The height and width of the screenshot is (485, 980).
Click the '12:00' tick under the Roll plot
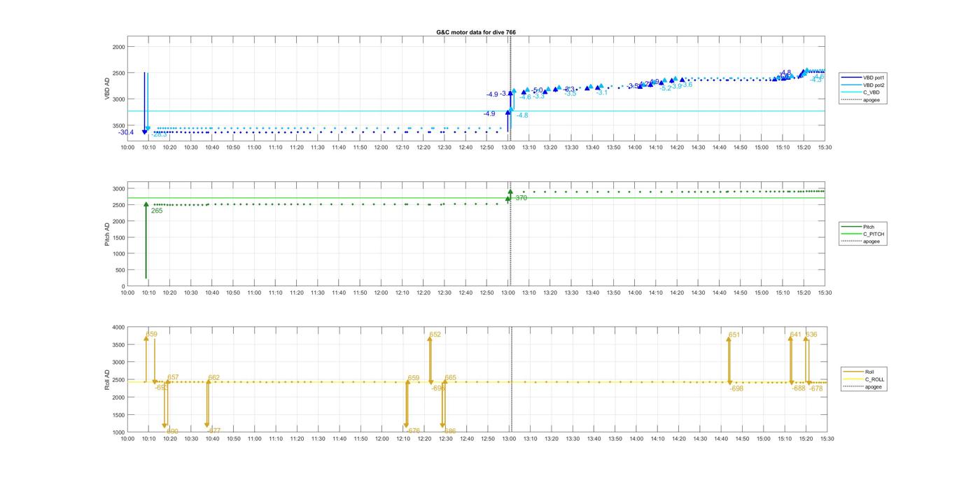pyautogui.click(x=381, y=439)
